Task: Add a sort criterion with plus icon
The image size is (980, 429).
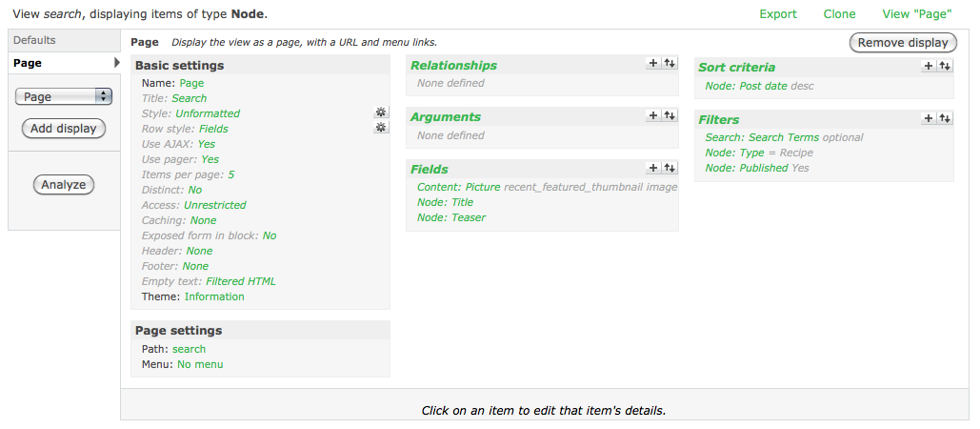Action: tap(929, 66)
